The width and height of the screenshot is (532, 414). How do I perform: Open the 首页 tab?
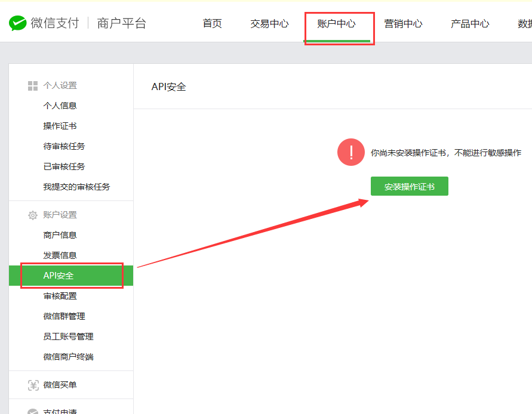[212, 24]
